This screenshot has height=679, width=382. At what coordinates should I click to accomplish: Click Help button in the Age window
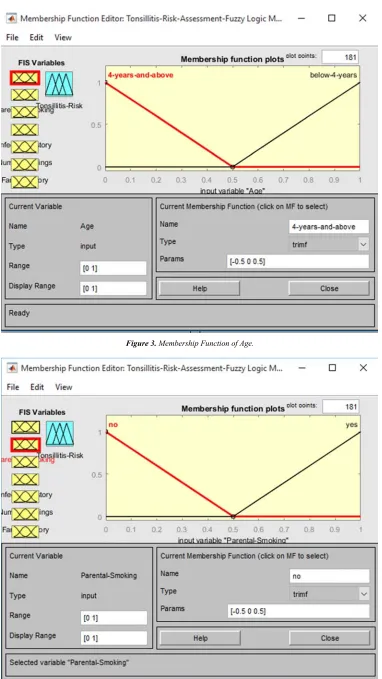point(199,288)
